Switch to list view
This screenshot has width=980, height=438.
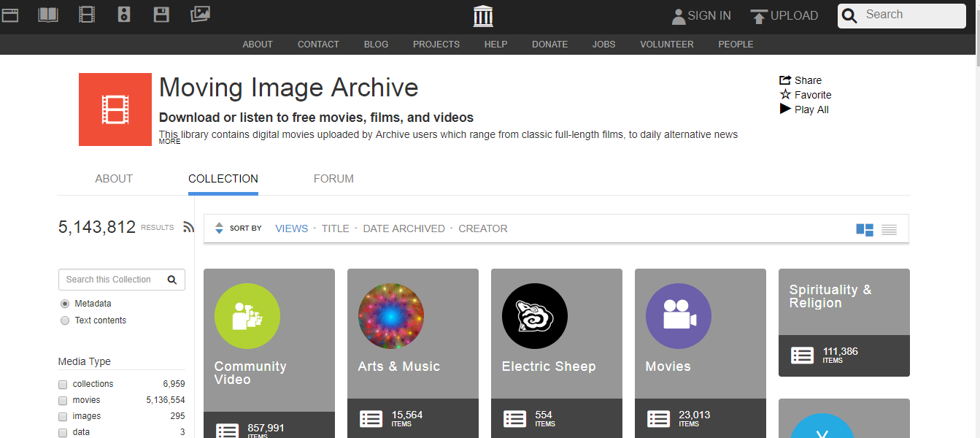click(x=889, y=229)
